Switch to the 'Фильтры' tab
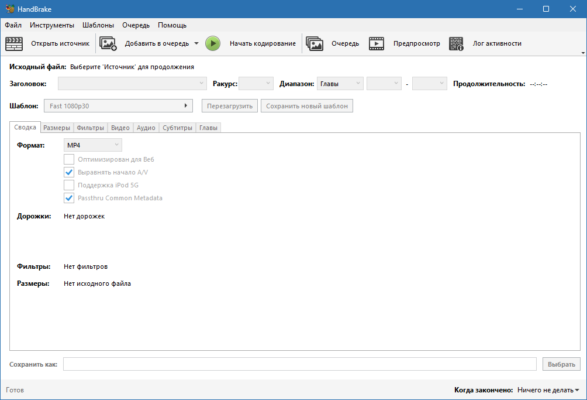The image size is (587, 400). coord(91,128)
